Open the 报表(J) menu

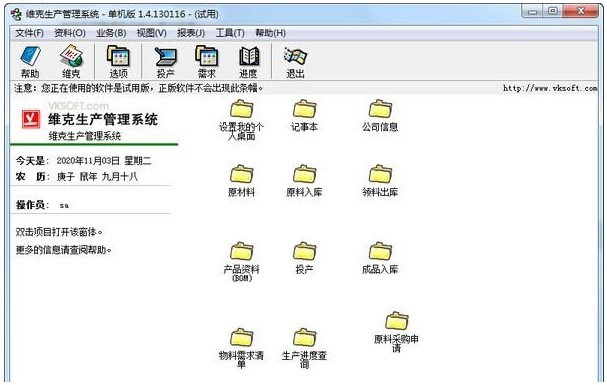point(191,33)
